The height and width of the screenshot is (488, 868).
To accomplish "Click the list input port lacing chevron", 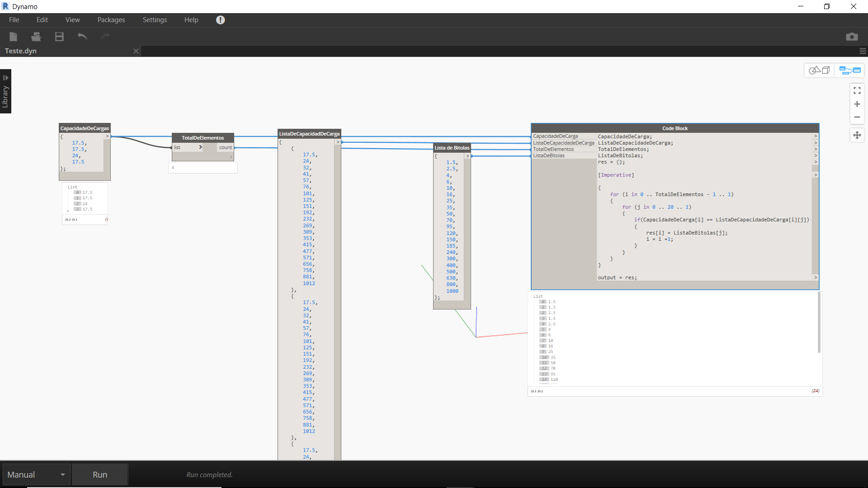I will point(200,147).
